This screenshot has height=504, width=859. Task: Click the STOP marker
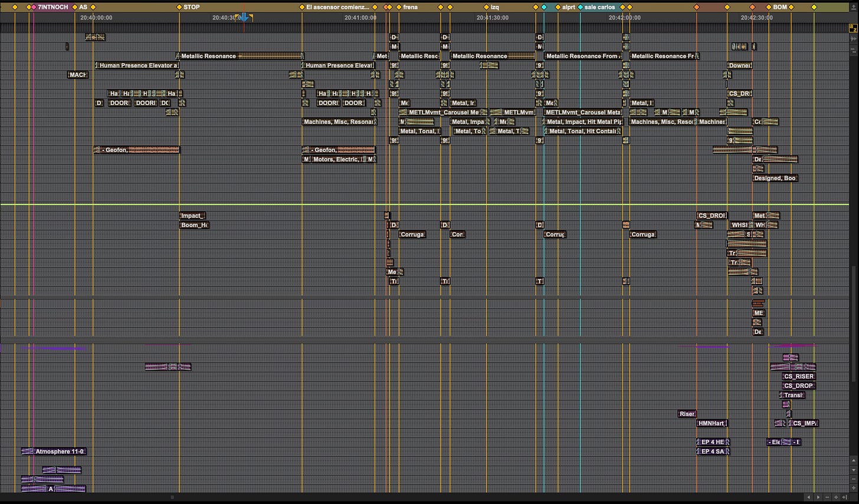pyautogui.click(x=188, y=7)
